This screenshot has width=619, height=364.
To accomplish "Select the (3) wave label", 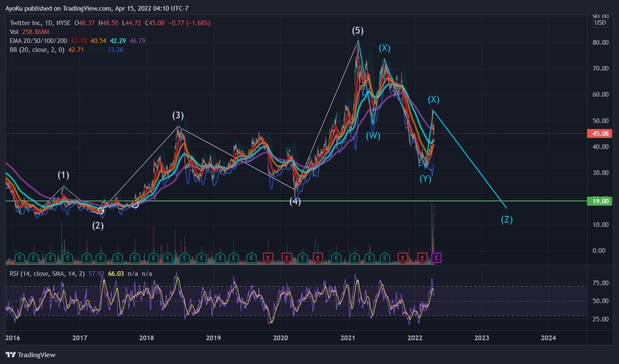I will coord(178,115).
